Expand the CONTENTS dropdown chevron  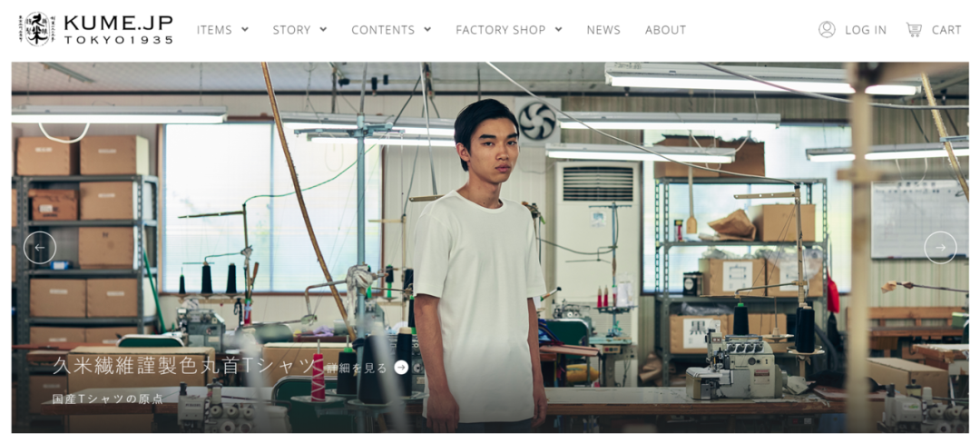(x=427, y=29)
